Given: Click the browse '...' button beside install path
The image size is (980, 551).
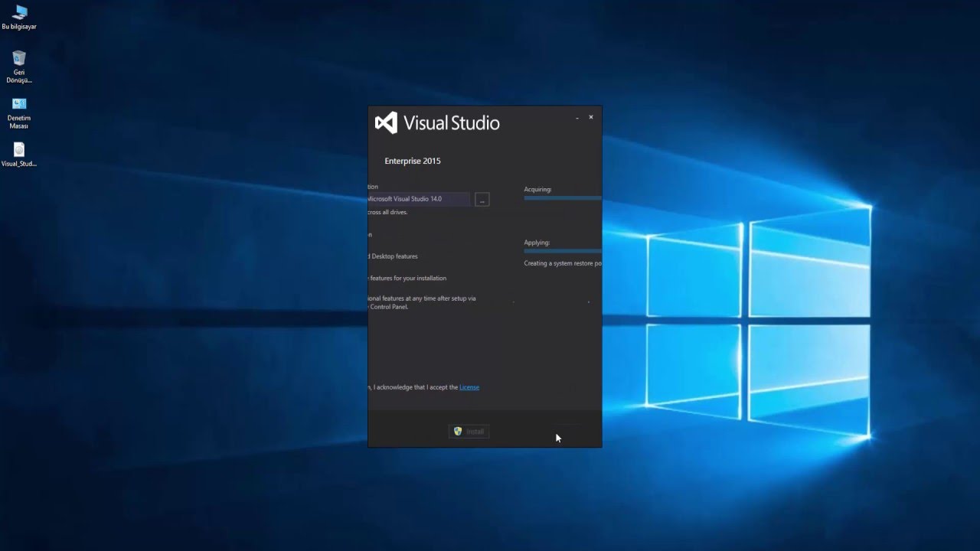Looking at the screenshot, I should point(482,199).
